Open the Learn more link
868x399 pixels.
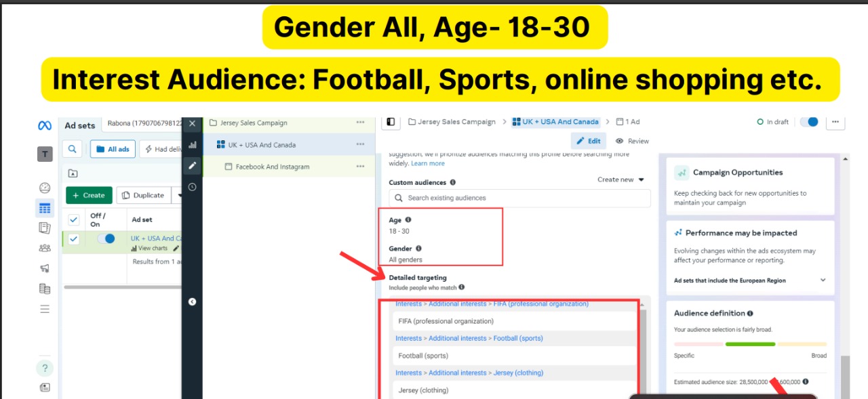click(428, 163)
